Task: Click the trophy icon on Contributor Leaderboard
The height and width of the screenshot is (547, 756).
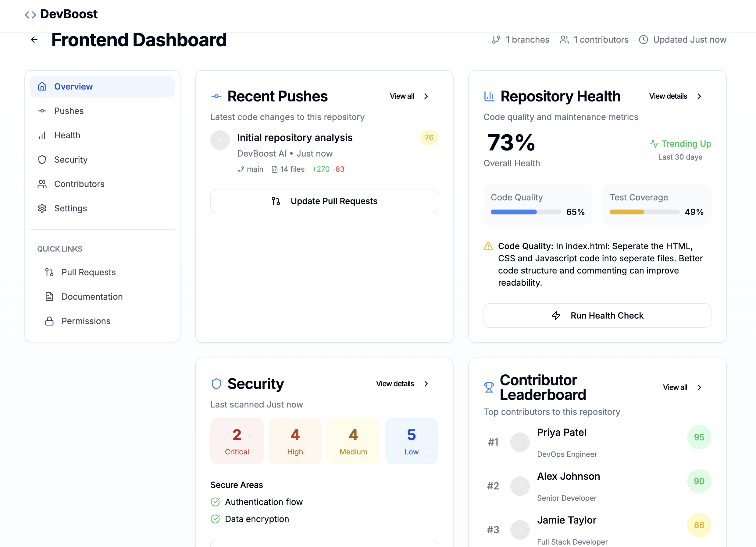Action: tap(489, 387)
